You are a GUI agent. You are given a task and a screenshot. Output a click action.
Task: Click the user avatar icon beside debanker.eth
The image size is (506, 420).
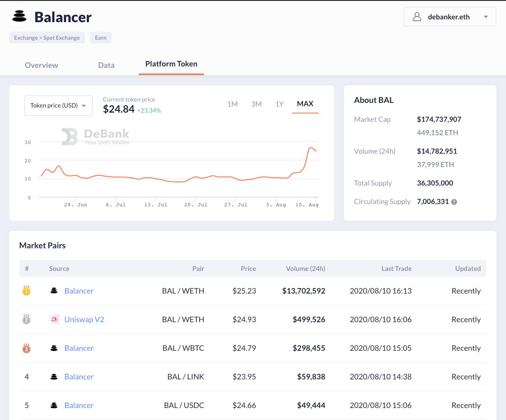(417, 17)
